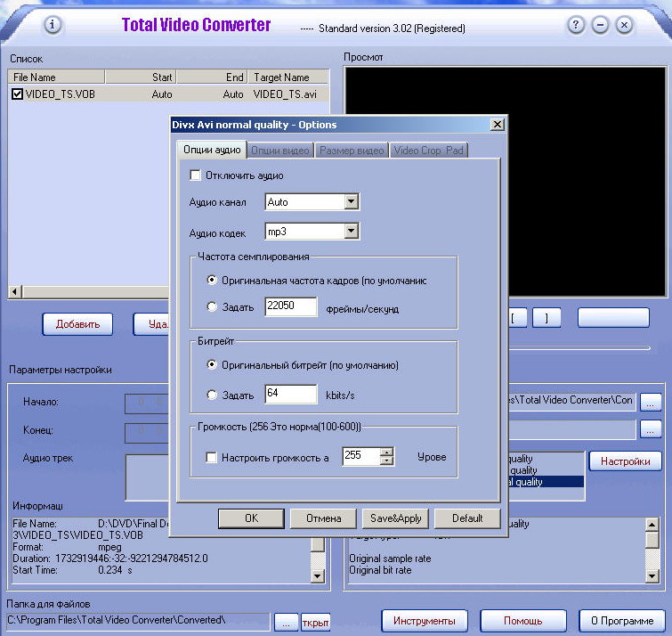Select Оригинальный битрейт radio option
Image resolution: width=672 pixels, height=636 pixels.
(212, 364)
